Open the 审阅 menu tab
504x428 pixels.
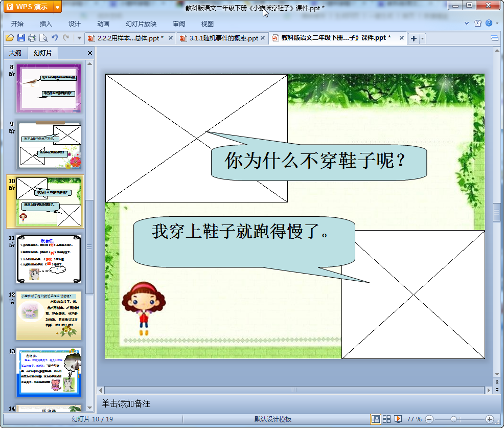click(x=179, y=24)
